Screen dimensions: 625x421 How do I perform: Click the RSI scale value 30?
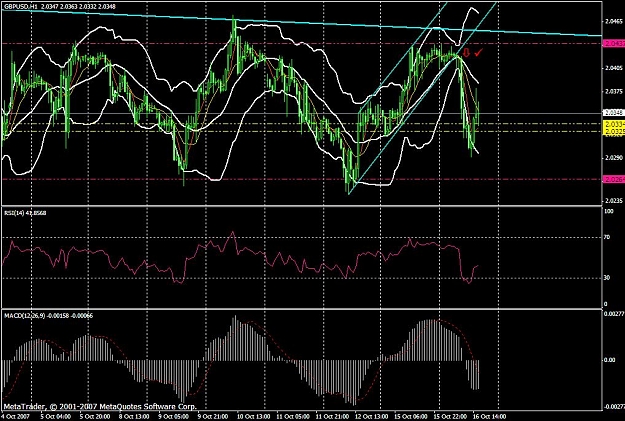[x=607, y=278]
